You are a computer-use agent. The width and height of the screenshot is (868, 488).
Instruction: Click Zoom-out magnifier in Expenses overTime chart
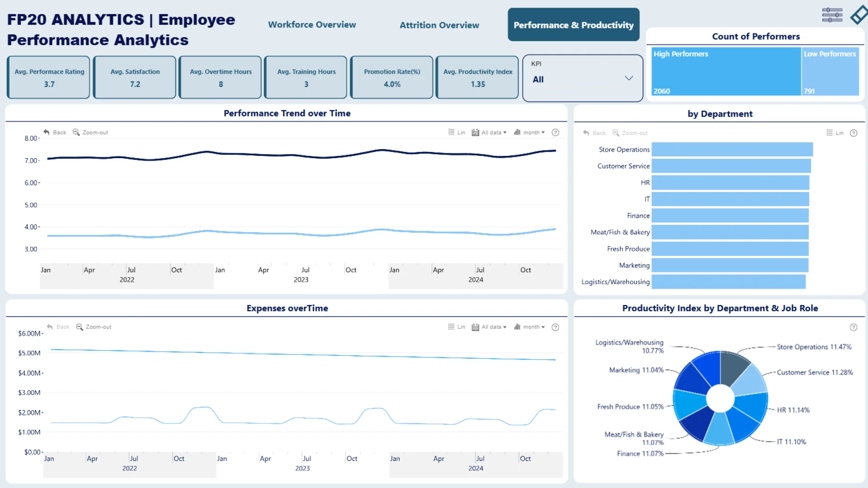pos(80,327)
